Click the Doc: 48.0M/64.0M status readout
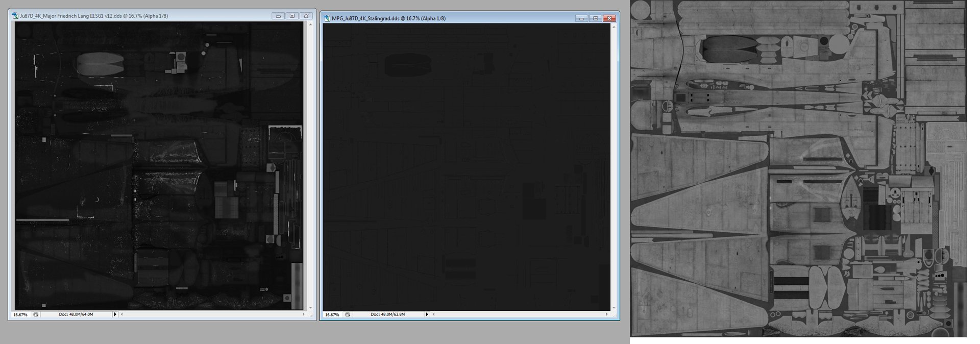Screen dimensions: 980x344 pos(76,314)
